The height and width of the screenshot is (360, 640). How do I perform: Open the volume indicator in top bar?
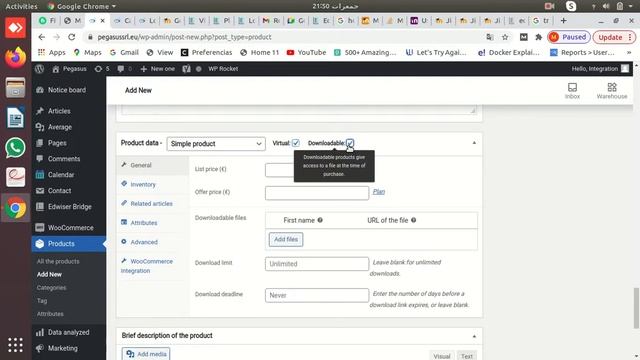coord(606,6)
